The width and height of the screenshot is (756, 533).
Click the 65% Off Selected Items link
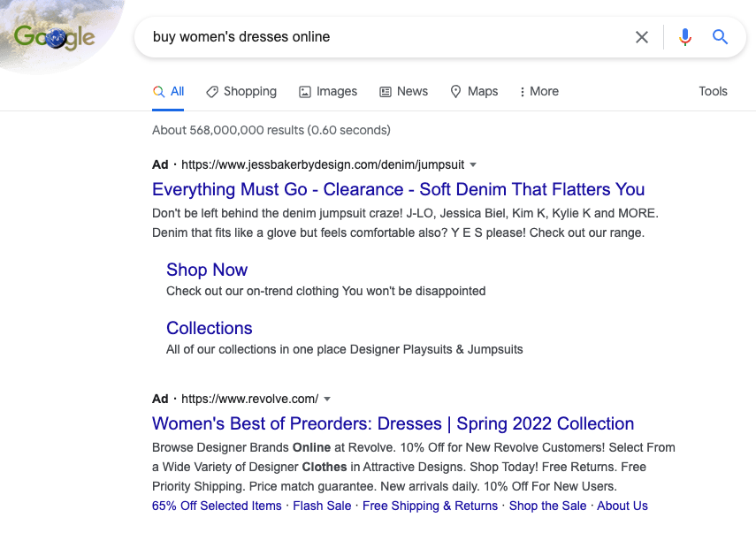(x=217, y=506)
